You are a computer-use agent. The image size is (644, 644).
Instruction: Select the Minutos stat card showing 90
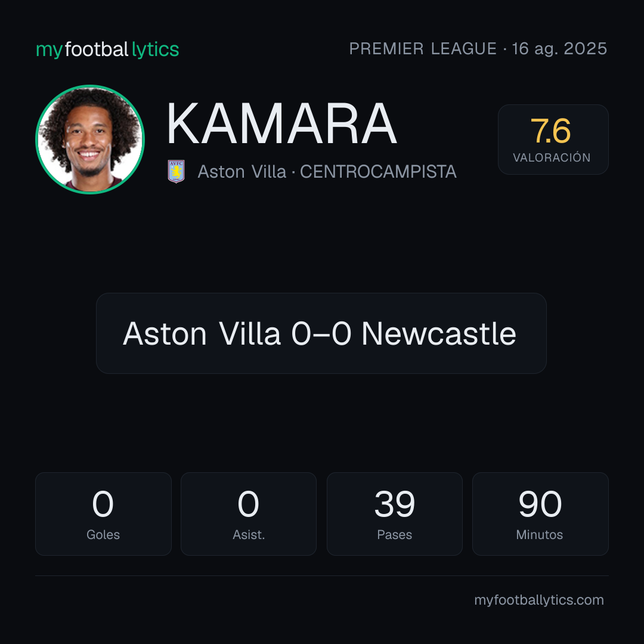click(x=540, y=514)
